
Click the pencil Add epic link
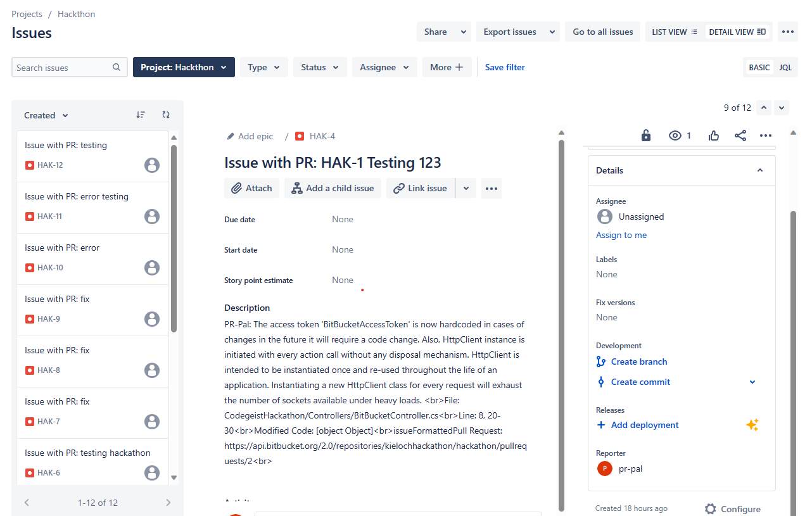[x=250, y=136]
